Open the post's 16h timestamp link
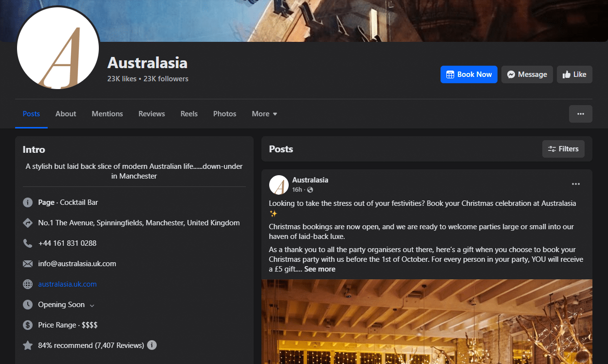Screen dimensions: 608x364 coord(297,189)
